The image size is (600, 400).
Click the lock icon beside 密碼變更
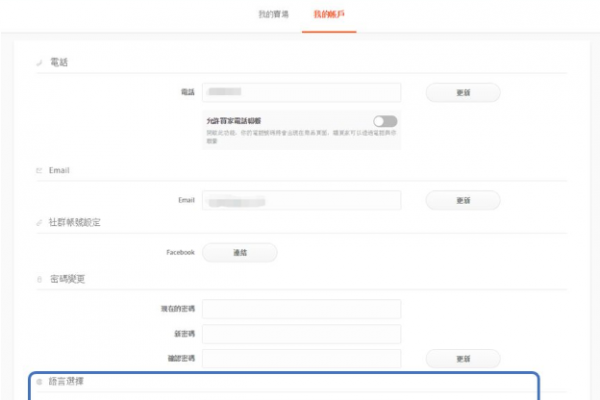point(39,279)
